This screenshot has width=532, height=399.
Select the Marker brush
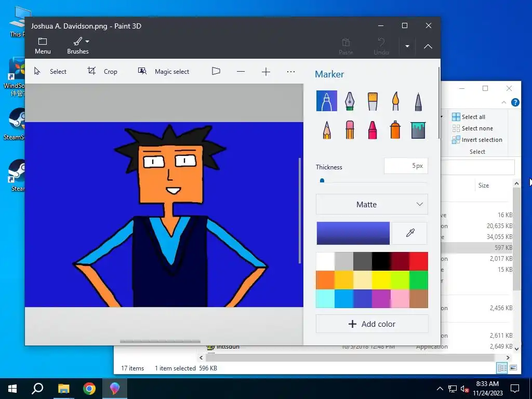tap(326, 101)
